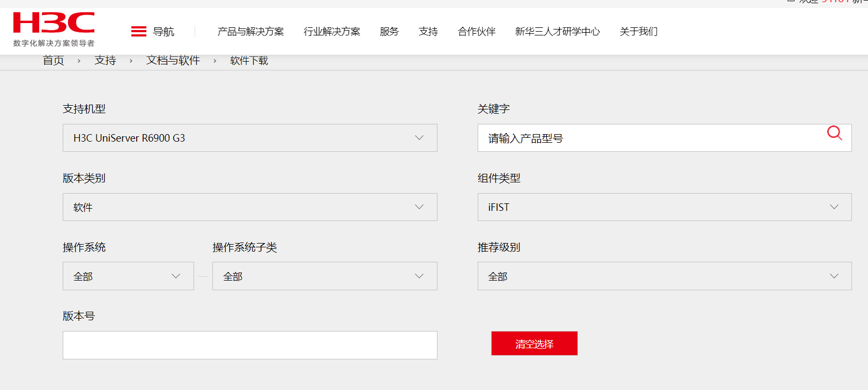Viewport: 868px width, 390px height.
Task: Open 新华三人才研学中心 menu item
Action: 558,32
